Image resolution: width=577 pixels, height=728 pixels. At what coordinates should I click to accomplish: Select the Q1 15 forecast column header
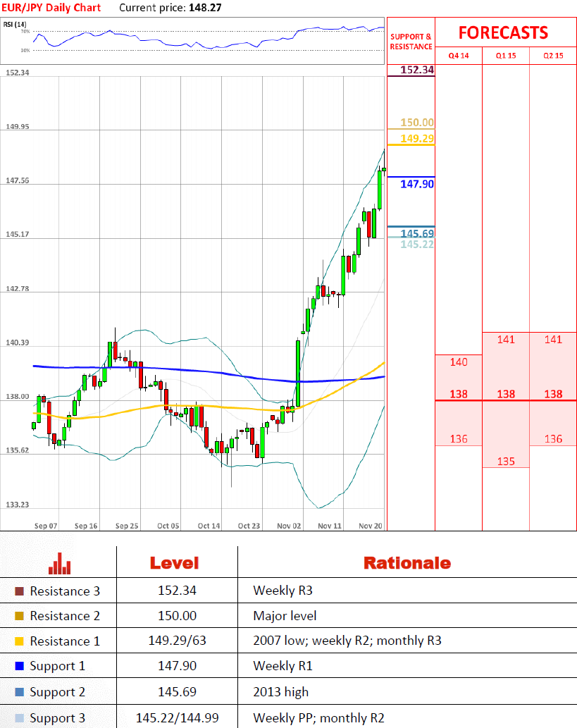506,56
